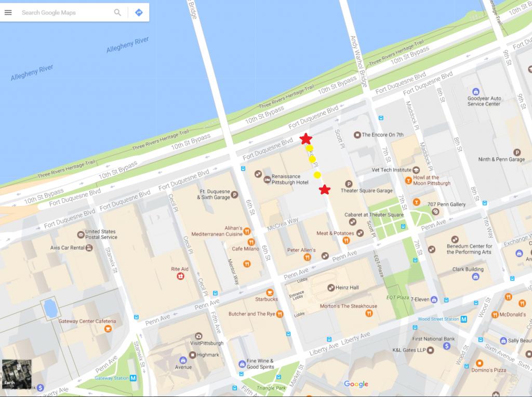Select the Renaissance Pittsburgh Hotel label
The width and height of the screenshot is (532, 397).
tap(290, 179)
